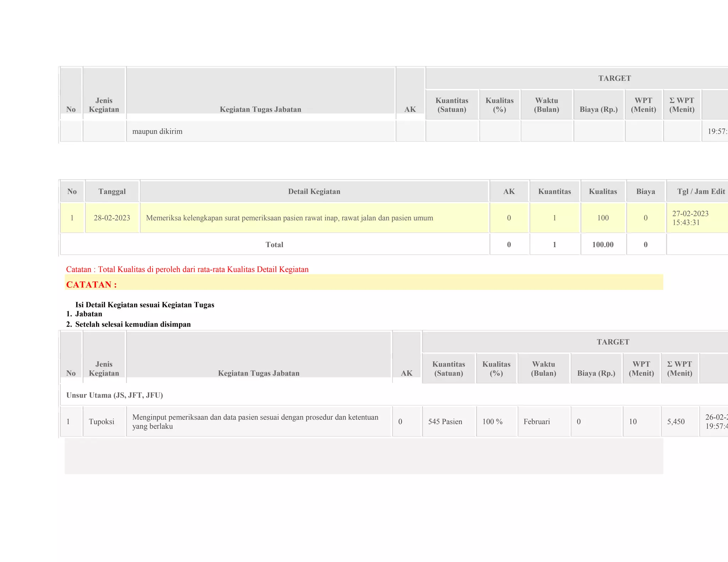Click the Total row label
The width and height of the screenshot is (728, 562).
(274, 244)
